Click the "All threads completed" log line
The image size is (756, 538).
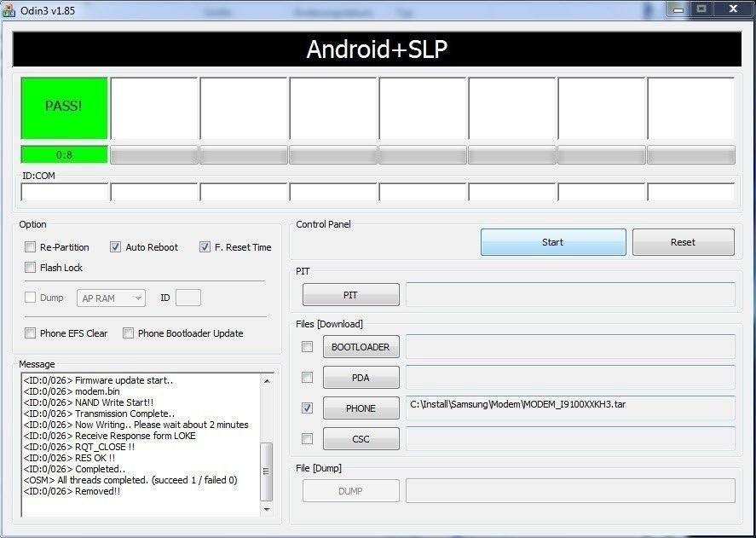(130, 480)
